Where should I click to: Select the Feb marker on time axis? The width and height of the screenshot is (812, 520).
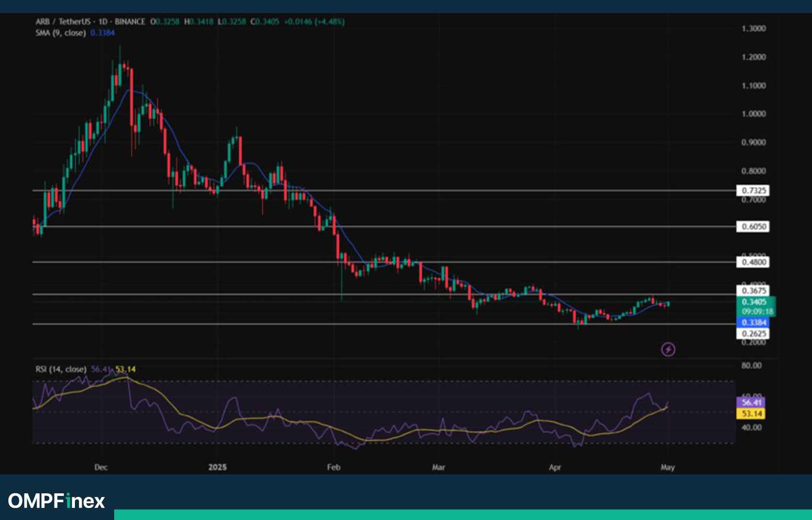click(334, 467)
